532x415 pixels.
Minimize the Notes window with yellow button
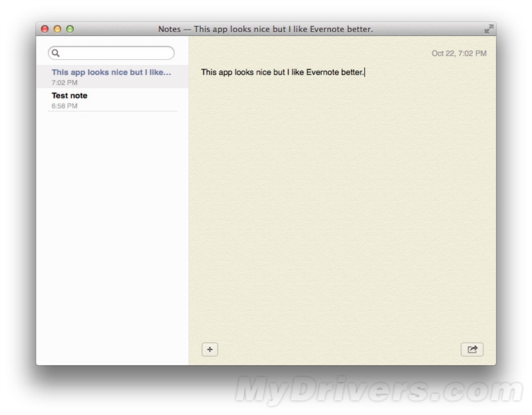tap(57, 29)
